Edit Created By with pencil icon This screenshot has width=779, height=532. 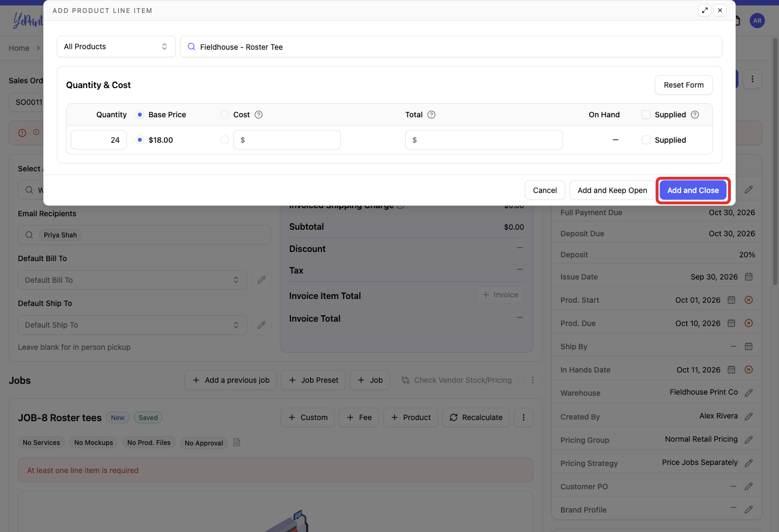[749, 417]
